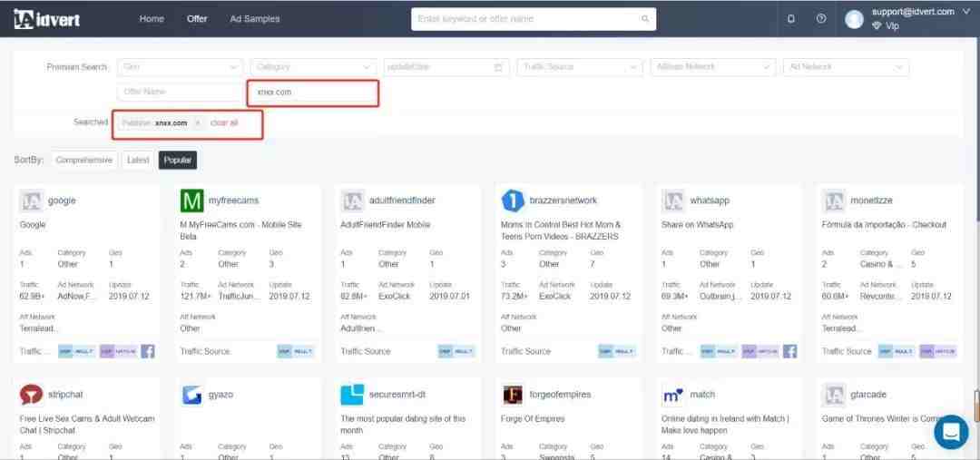Click '62.9B+' traffic on google card
This screenshot has width=980, height=460.
point(33,296)
